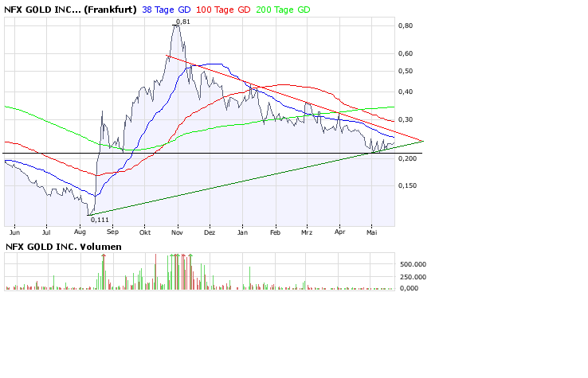Click the 38 Tage GD legend label
Image resolution: width=588 pixels, height=378 pixels.
click(167, 10)
